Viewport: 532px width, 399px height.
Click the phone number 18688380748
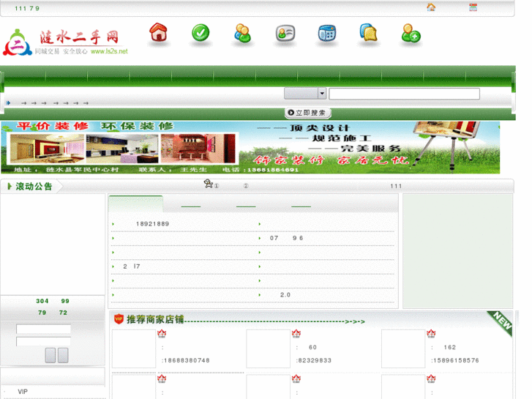click(x=187, y=360)
